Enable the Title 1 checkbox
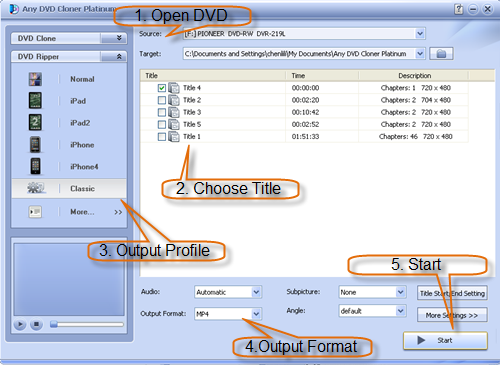This screenshot has height=365, width=500. [162, 137]
